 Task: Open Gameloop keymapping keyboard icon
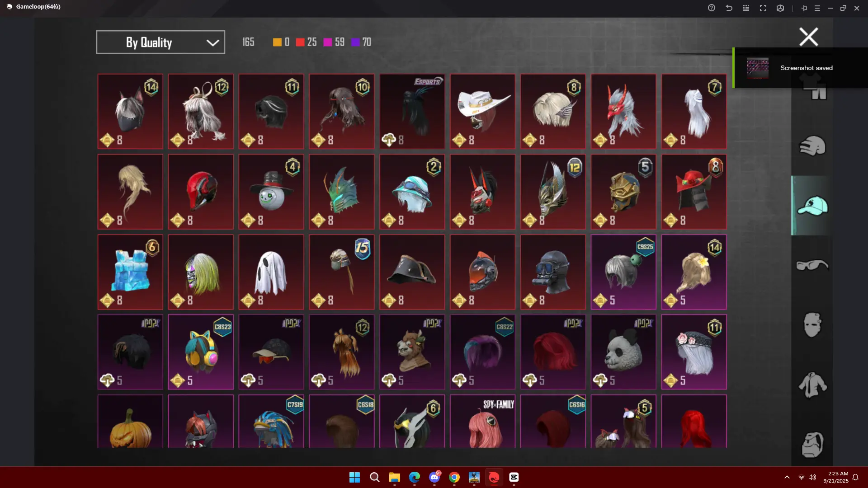[746, 8]
